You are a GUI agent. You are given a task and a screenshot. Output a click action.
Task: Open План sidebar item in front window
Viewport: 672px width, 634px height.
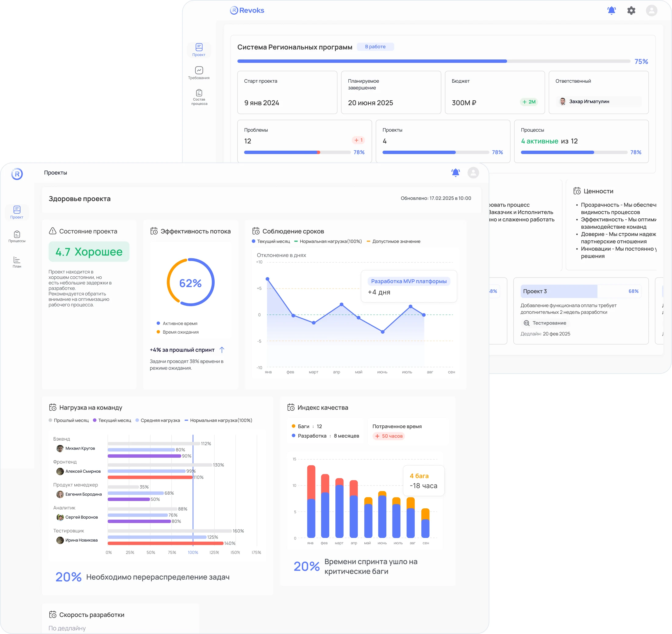coord(17,262)
